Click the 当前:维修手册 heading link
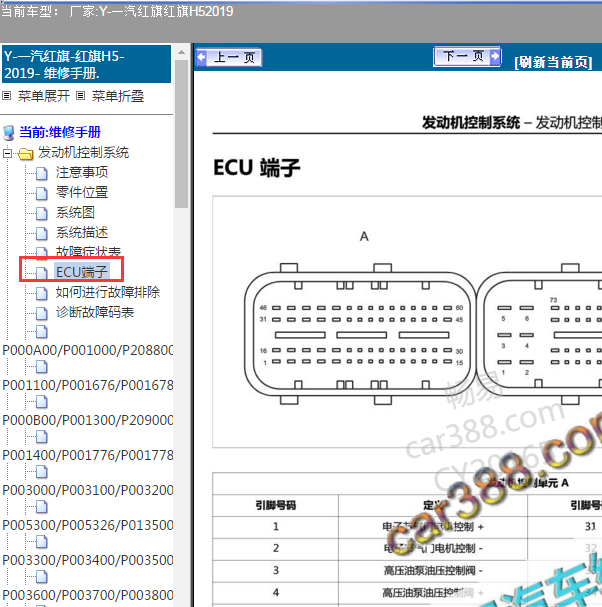The height and width of the screenshot is (607, 602). coord(60,132)
